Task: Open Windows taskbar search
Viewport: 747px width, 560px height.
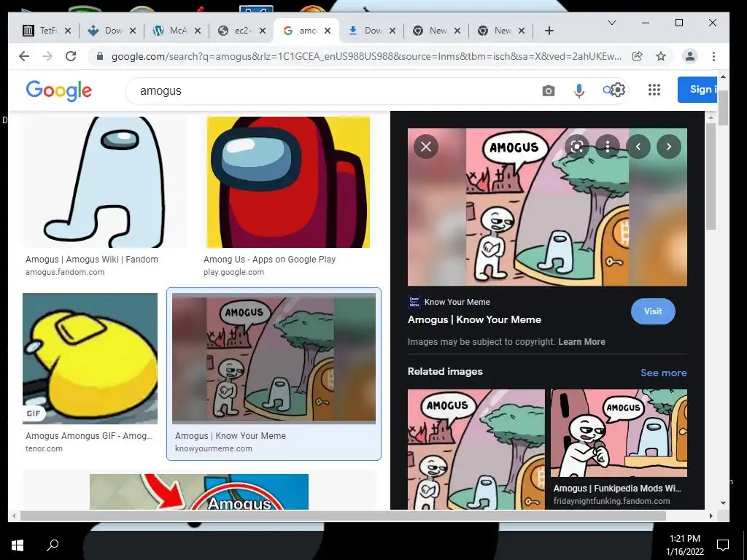Action: tap(53, 544)
